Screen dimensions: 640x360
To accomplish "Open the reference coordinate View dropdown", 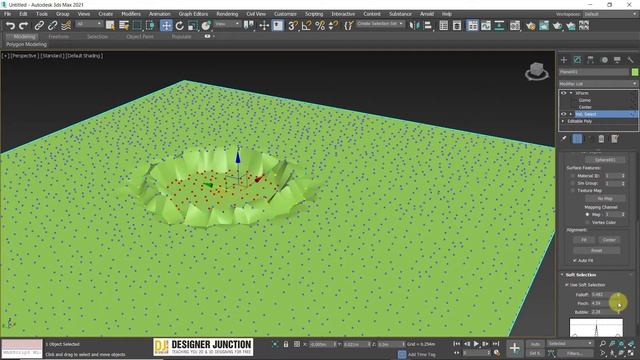I will [227, 24].
